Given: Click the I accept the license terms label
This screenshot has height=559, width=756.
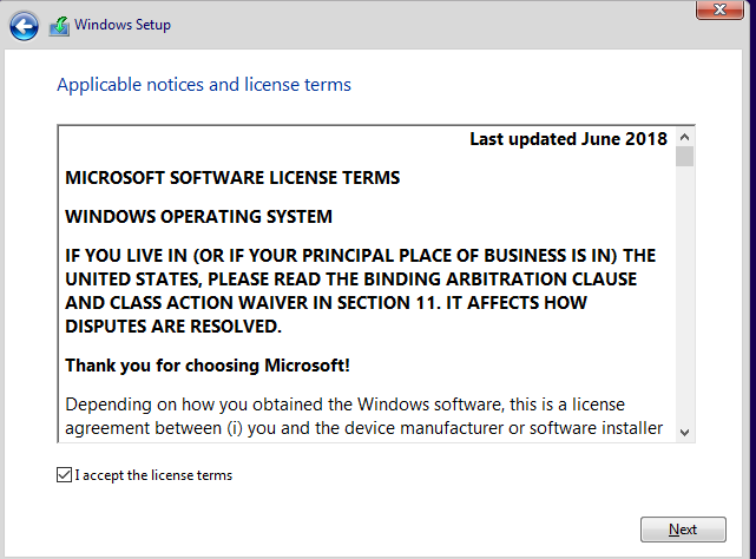Looking at the screenshot, I should pyautogui.click(x=153, y=475).
